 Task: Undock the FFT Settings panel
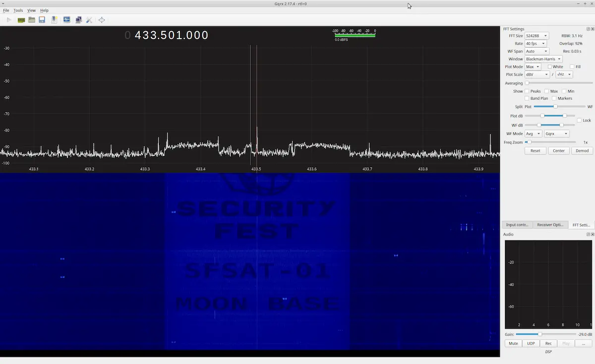coord(588,29)
